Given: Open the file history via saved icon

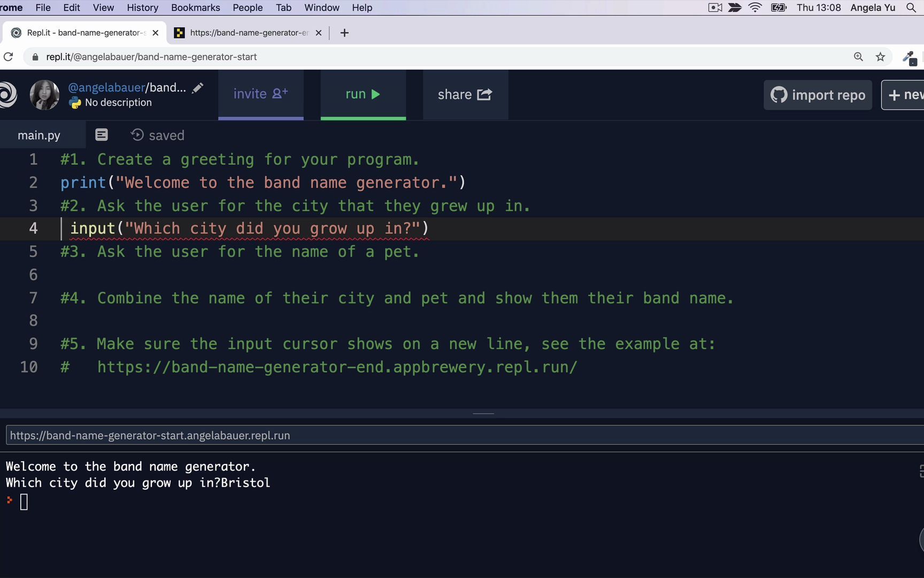Looking at the screenshot, I should (x=136, y=135).
